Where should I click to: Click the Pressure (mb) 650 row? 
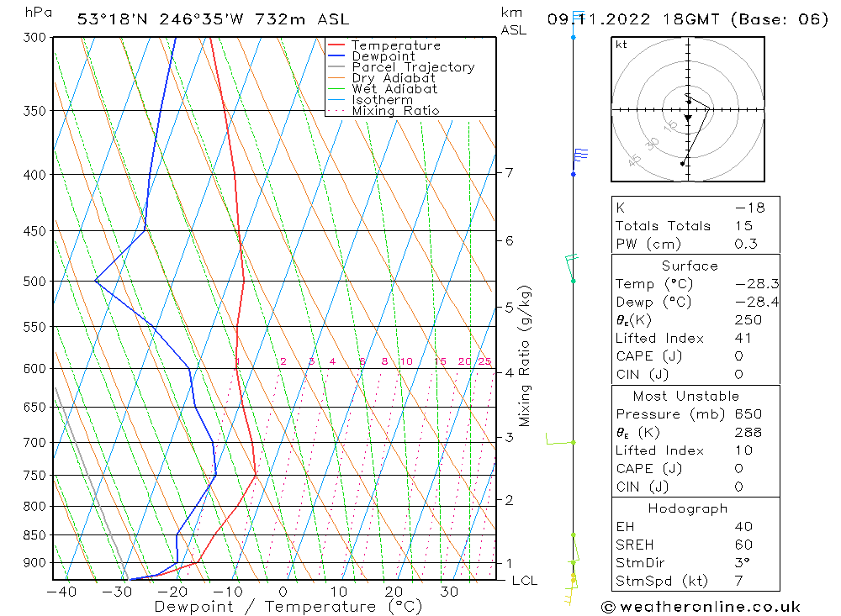(696, 414)
